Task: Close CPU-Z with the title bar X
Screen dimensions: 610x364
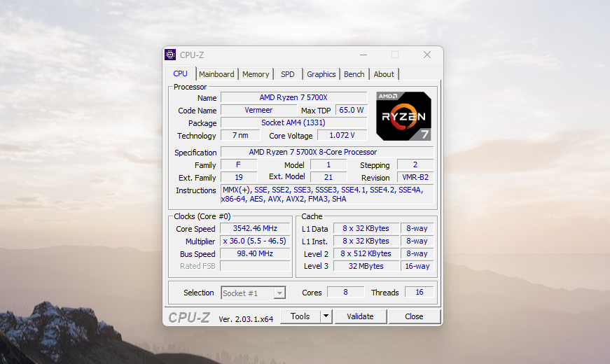Action: [427, 55]
